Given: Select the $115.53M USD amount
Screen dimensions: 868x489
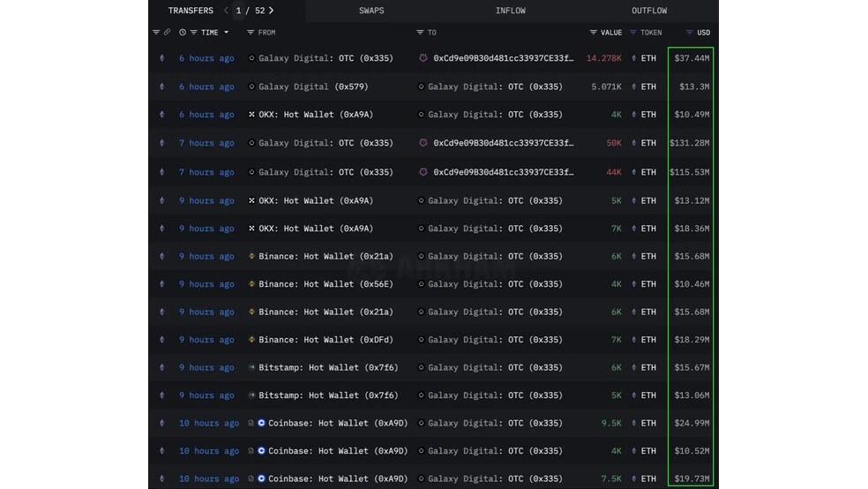Looking at the screenshot, I should pos(690,172).
